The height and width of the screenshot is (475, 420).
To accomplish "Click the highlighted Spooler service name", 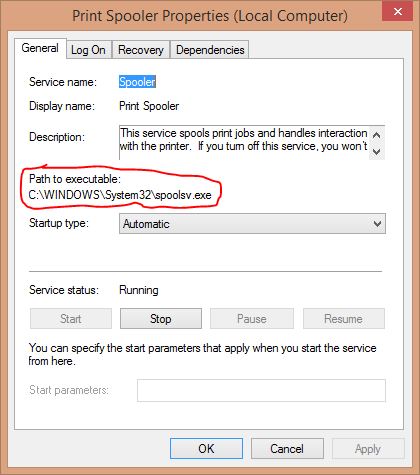I will [137, 82].
